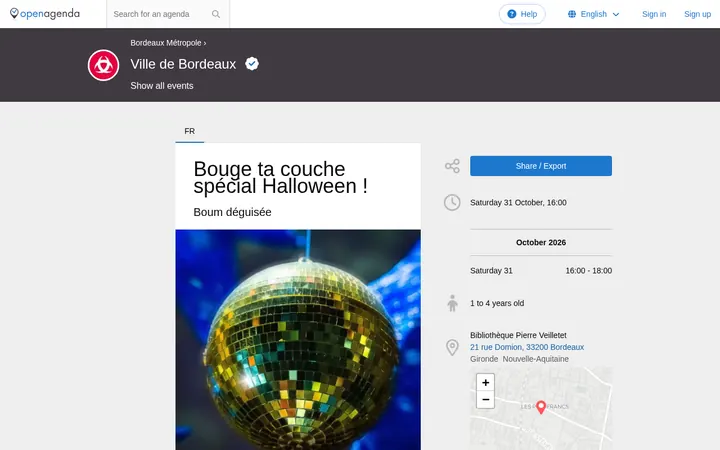Click the child age icon
This screenshot has width=720, height=450.
point(452,304)
